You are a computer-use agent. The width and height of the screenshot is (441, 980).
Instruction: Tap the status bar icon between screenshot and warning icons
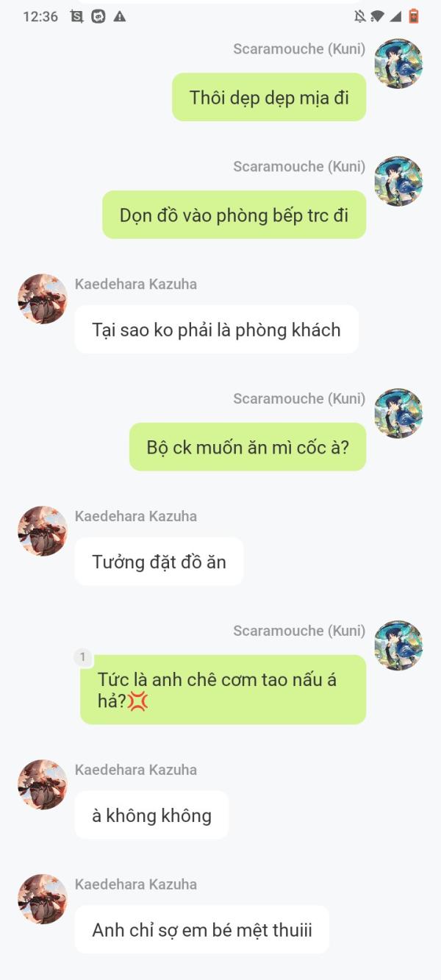(x=98, y=16)
